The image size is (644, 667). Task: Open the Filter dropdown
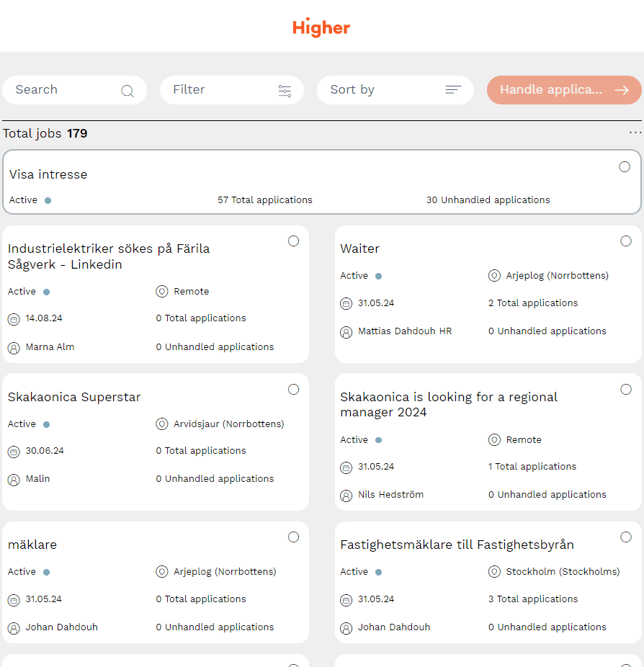231,90
